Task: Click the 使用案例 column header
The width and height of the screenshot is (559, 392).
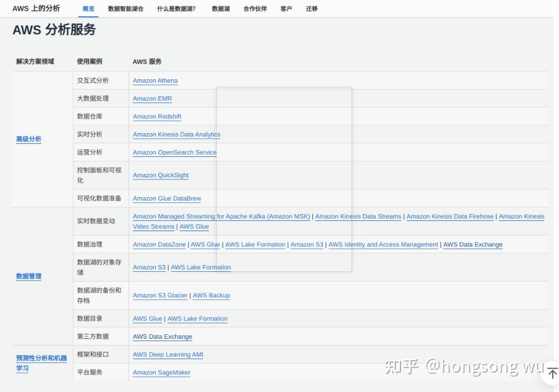Action: coord(89,61)
